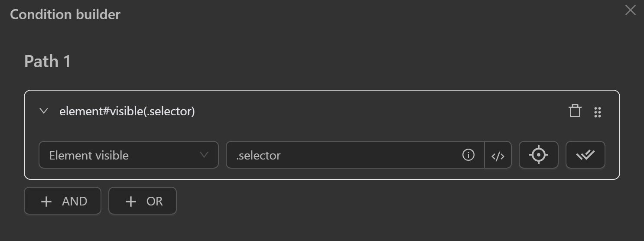Delete the condition using the trash icon

575,111
